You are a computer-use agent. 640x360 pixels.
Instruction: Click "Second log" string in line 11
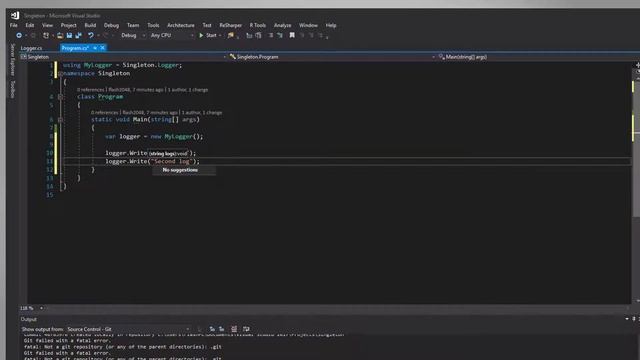pos(171,162)
